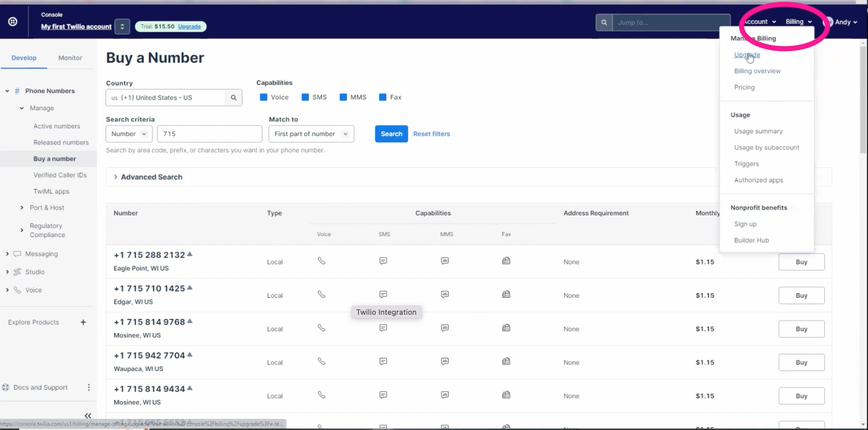Viewport: 868px width, 430px height.
Task: Open the Match to dropdown
Action: (311, 134)
